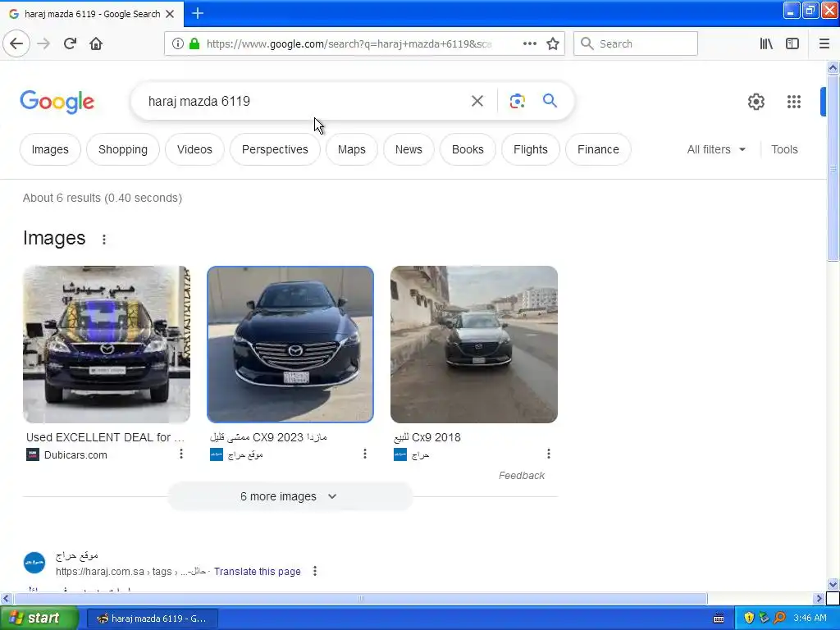This screenshot has height=630, width=840.
Task: Click the blue search magnifier button
Action: pos(550,100)
